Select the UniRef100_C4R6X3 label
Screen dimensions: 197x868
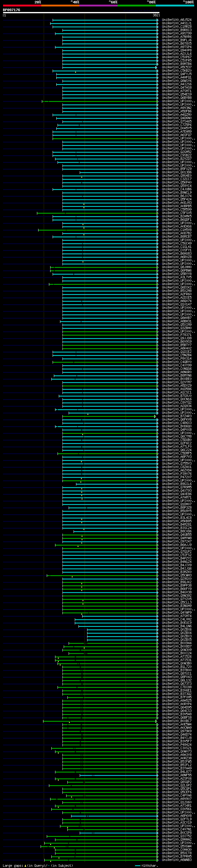(x=177, y=423)
